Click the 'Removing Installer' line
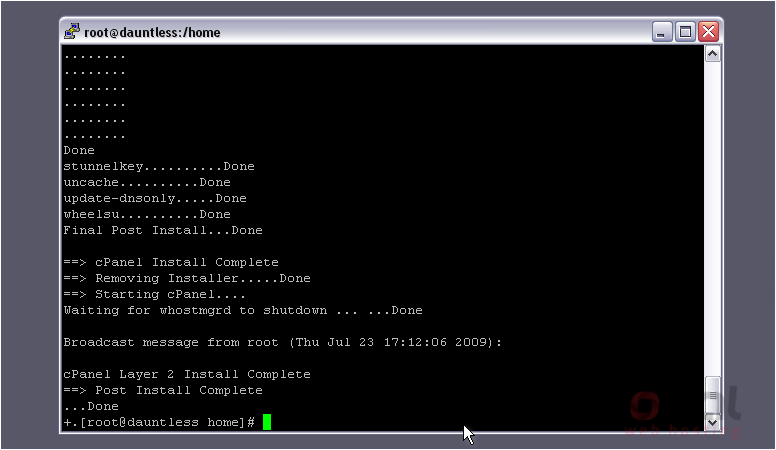Screen dimensions: 776x450 point(187,278)
